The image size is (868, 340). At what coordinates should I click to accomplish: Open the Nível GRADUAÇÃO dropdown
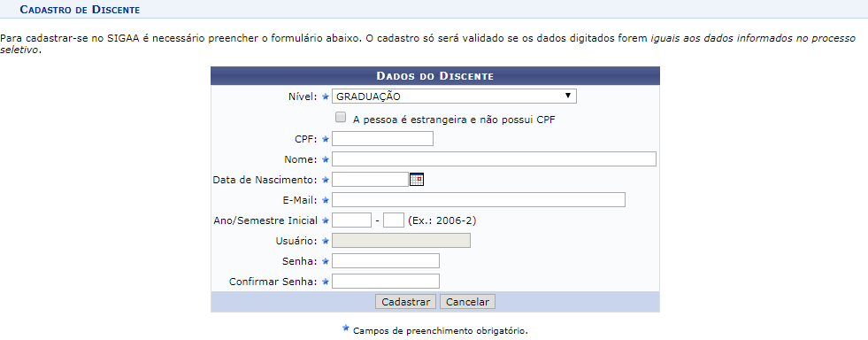pos(454,97)
